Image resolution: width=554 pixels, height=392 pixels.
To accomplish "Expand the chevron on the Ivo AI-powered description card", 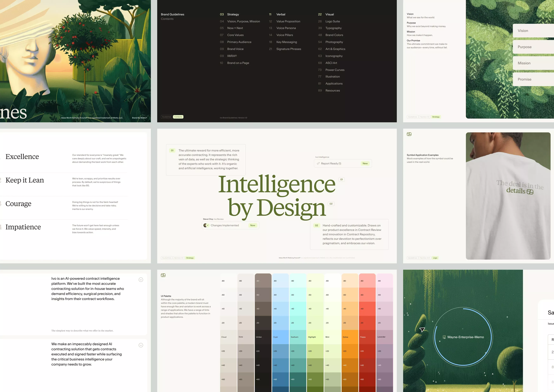I will (x=141, y=280).
